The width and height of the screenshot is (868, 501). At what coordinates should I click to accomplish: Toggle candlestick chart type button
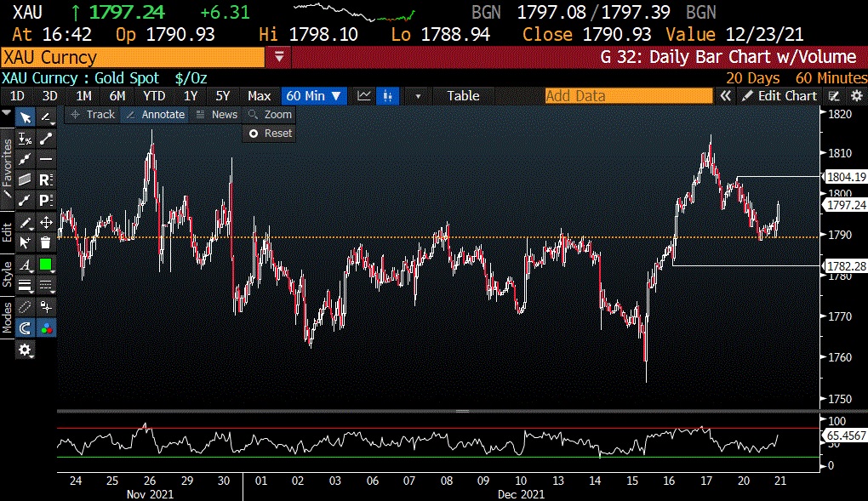point(388,96)
